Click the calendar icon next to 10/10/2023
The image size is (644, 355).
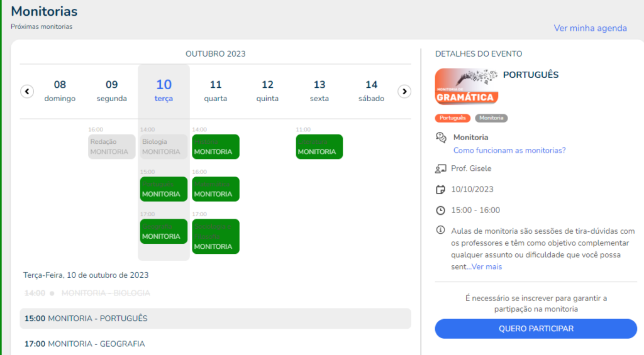click(440, 190)
